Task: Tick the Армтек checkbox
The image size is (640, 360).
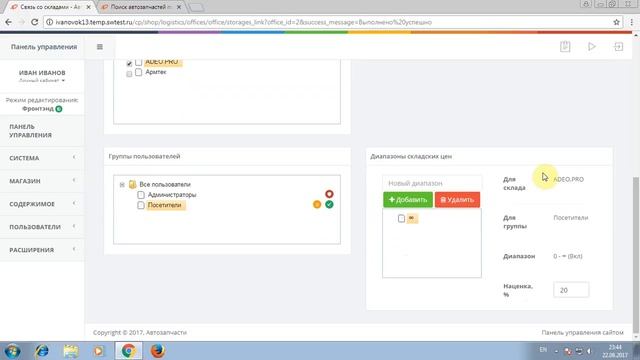Action: click(x=138, y=72)
